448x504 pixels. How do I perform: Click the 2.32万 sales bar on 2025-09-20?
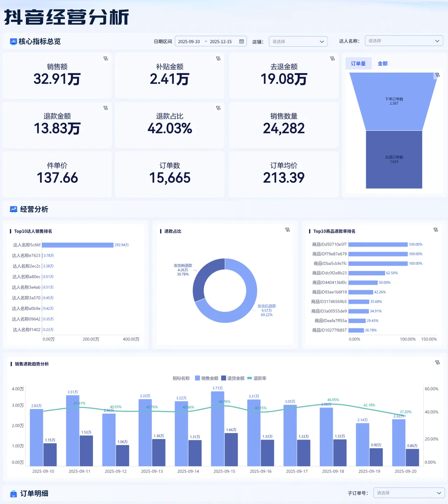click(399, 442)
